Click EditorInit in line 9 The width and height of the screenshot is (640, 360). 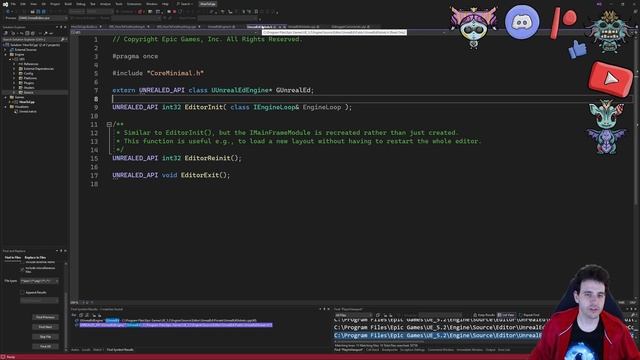coord(204,107)
